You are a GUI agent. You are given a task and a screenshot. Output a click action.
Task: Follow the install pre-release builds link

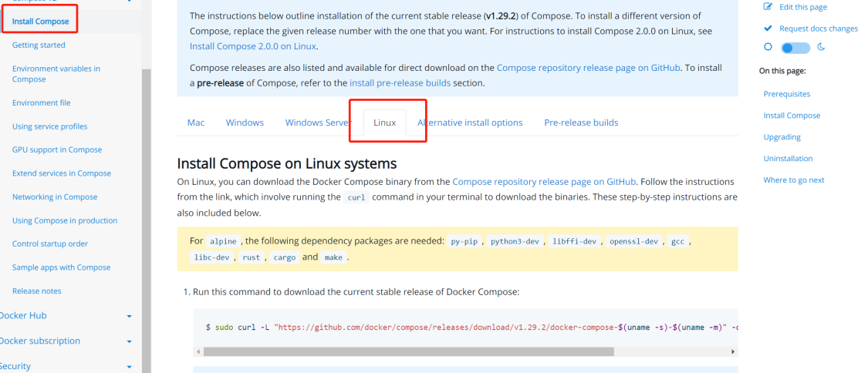coord(400,83)
